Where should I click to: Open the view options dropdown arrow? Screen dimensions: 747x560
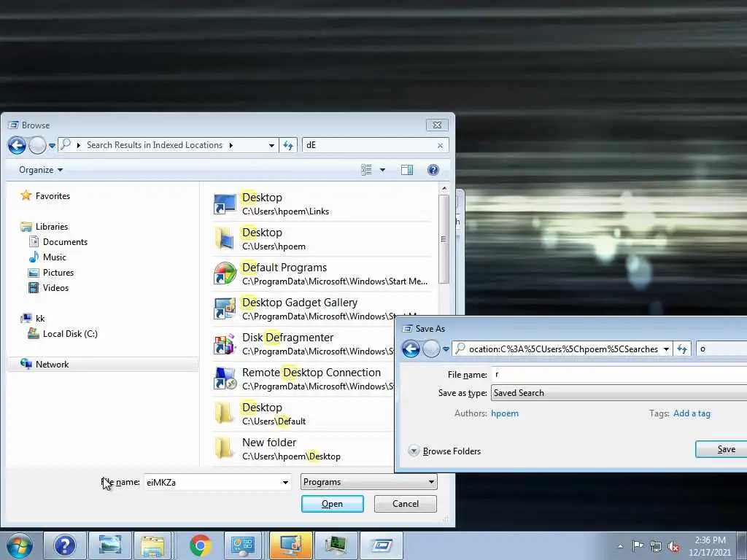pos(382,170)
